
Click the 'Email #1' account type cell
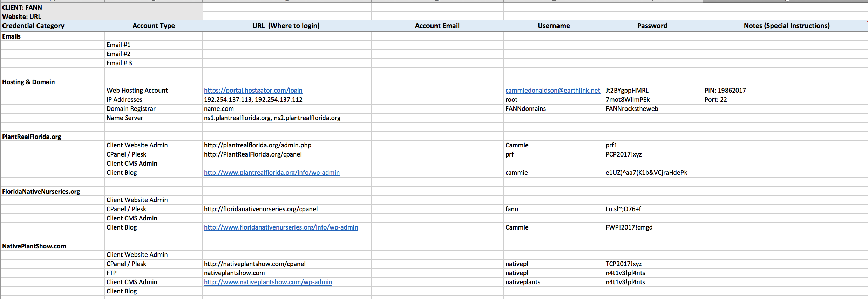coord(118,45)
